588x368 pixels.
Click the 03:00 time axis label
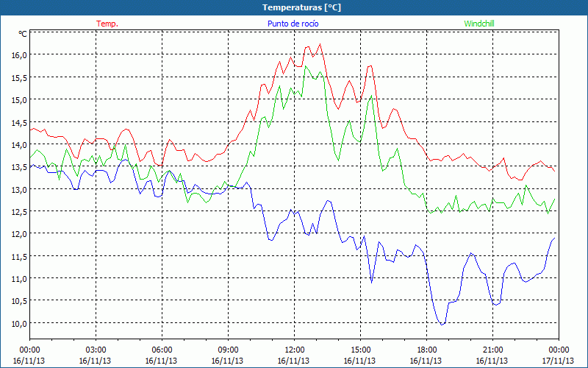tap(96, 350)
